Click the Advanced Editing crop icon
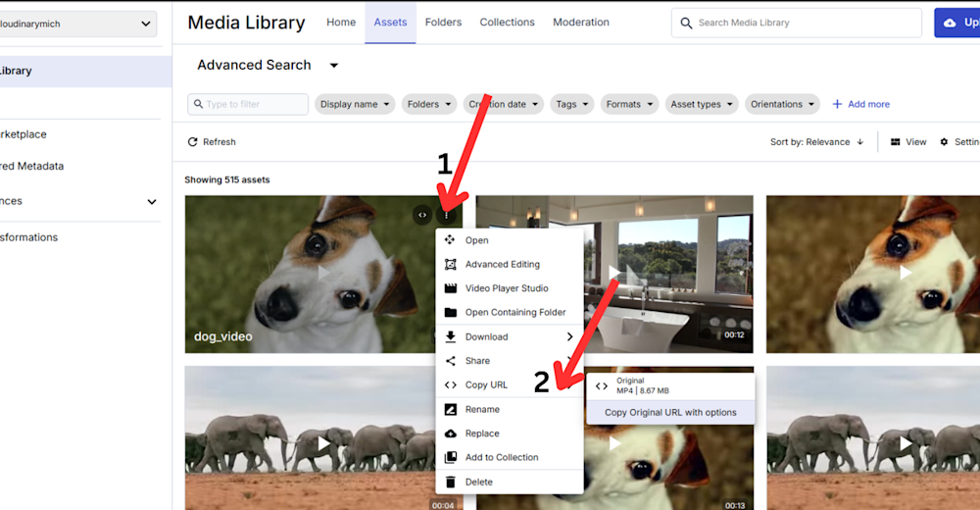The height and width of the screenshot is (510, 980). [x=450, y=264]
